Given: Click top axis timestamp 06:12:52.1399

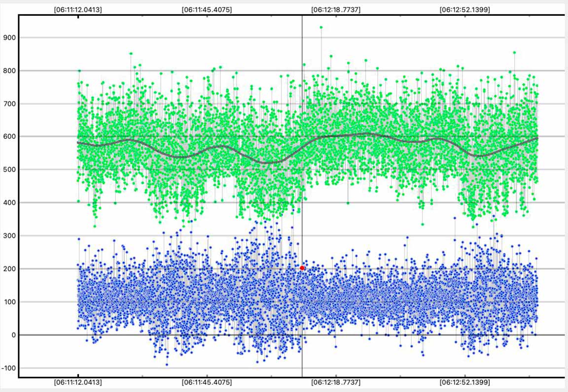Looking at the screenshot, I should click(x=465, y=9).
